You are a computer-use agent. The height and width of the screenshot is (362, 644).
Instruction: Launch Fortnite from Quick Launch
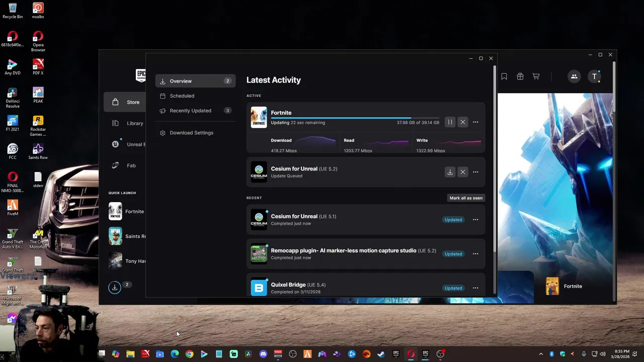[126, 211]
